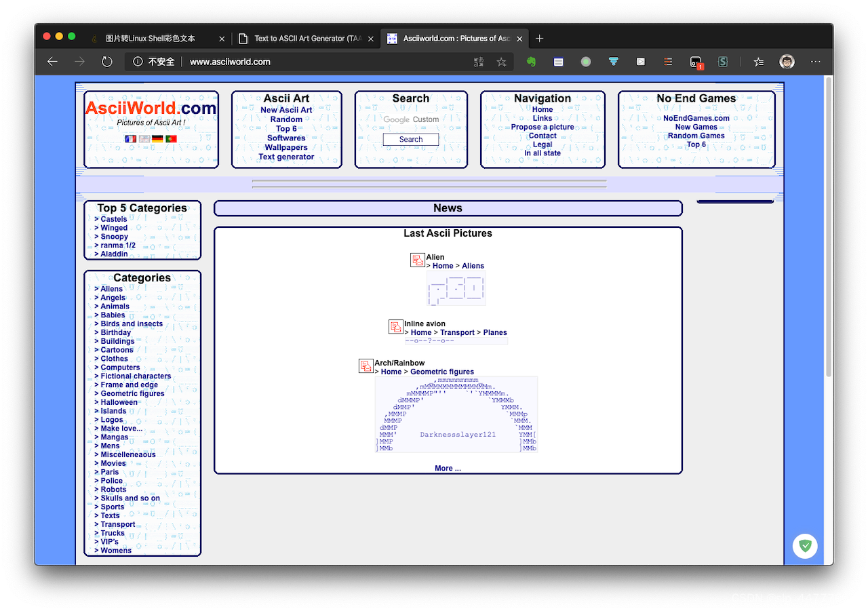868x611 pixels.
Task: Click the Alien ascii art thumbnail
Action: point(456,288)
